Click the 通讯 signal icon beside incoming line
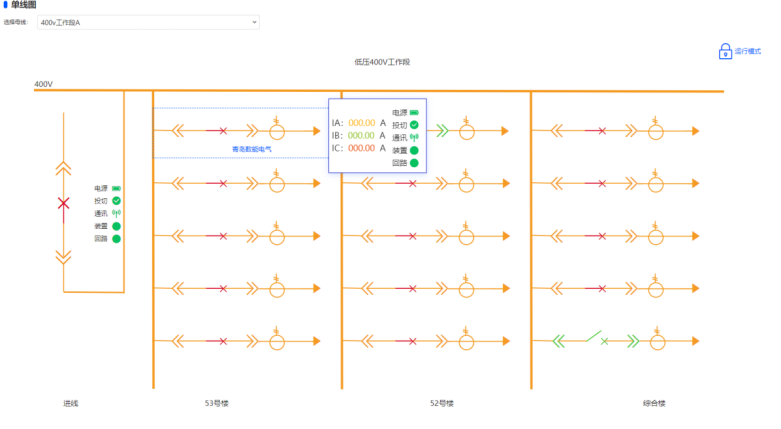Image resolution: width=781 pixels, height=429 pixels. pos(116,213)
